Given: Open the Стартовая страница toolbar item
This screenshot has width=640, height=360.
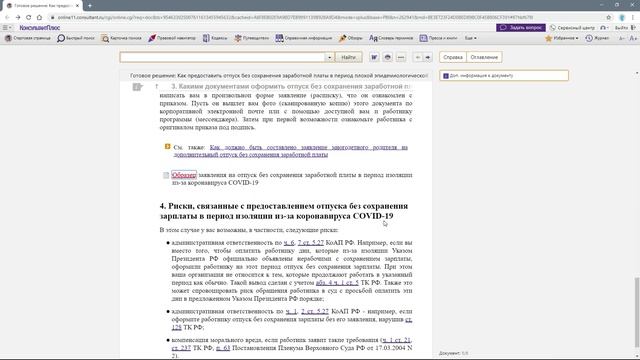Looking at the screenshot, I should 27,38.
